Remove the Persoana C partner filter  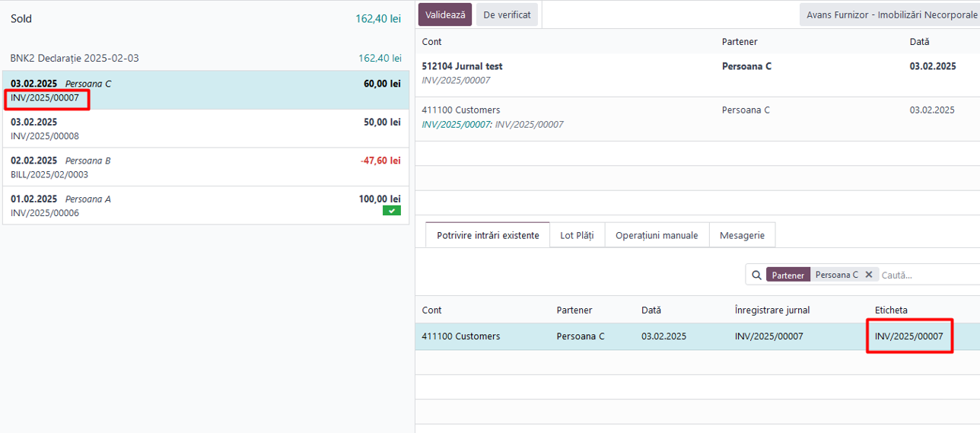tap(869, 275)
